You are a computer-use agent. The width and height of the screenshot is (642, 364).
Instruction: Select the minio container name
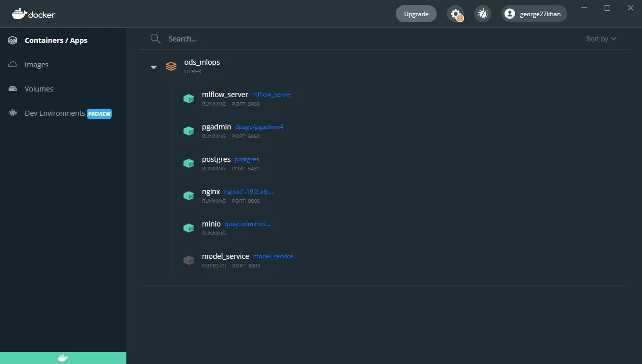pos(211,224)
